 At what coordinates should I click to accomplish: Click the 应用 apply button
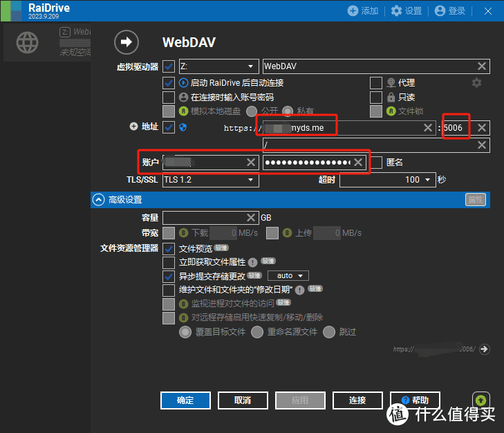300,400
